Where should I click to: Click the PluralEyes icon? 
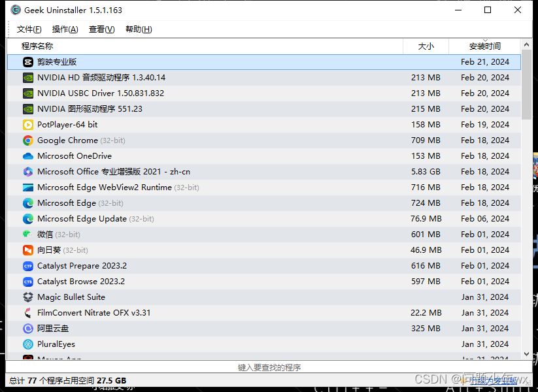(28, 344)
